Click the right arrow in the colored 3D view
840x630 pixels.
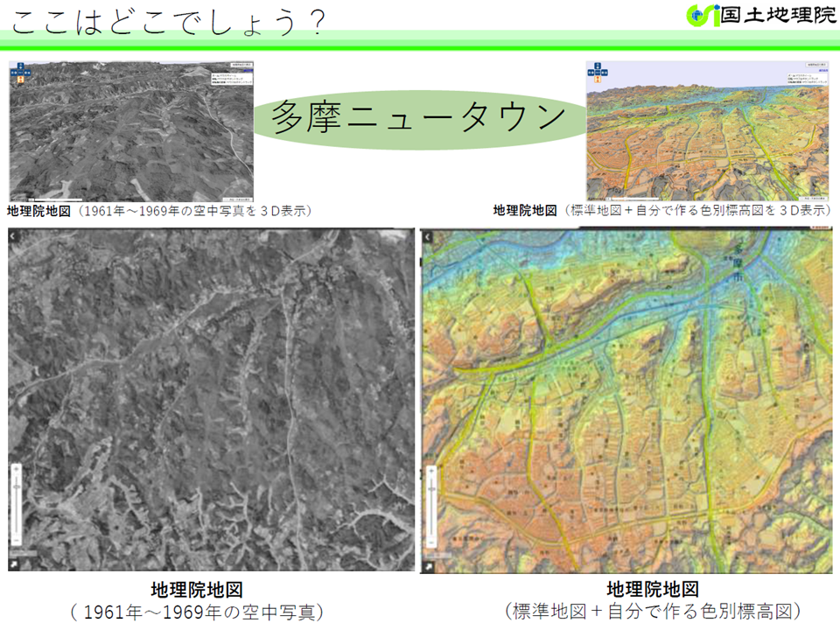605,73
